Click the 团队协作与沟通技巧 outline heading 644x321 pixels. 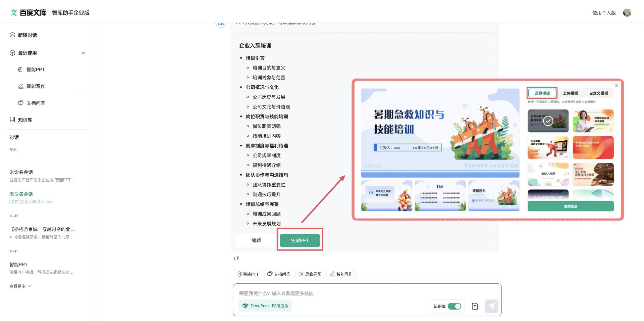[x=267, y=175]
